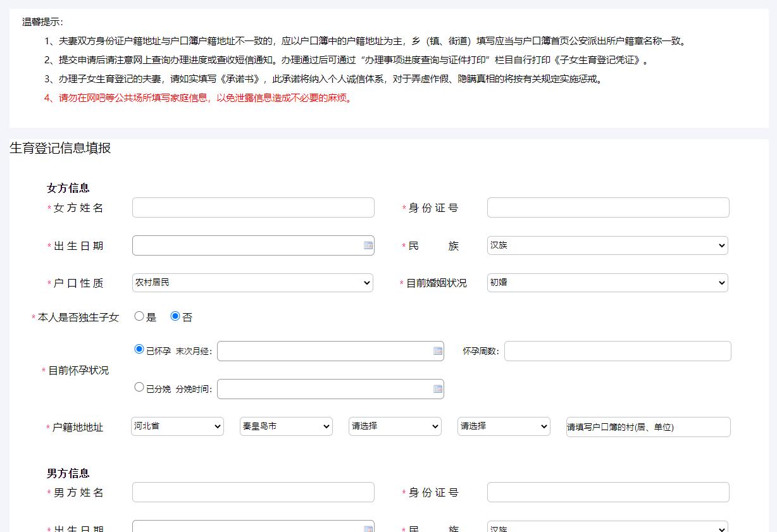Select the 已分娩 delivery status option
The width and height of the screenshot is (777, 532).
pos(139,387)
